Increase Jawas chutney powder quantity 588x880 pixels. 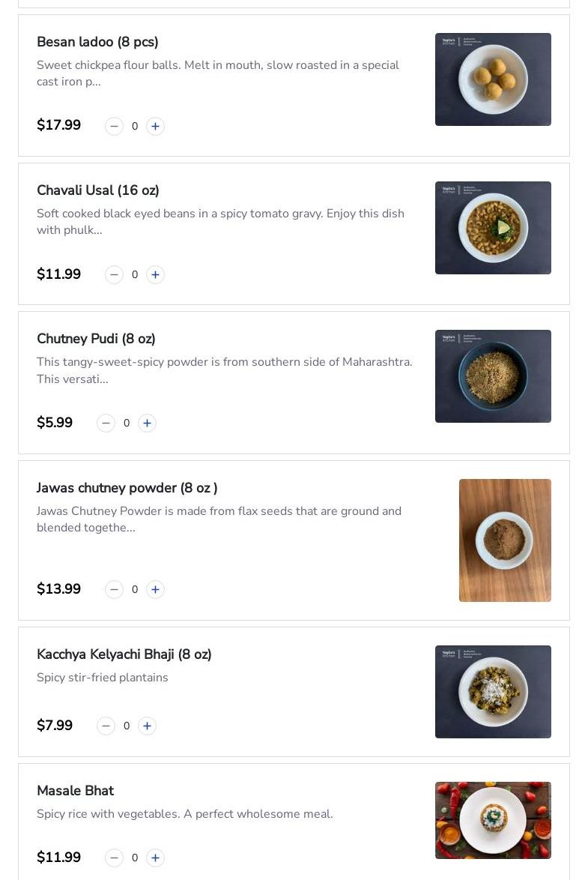[x=155, y=589]
